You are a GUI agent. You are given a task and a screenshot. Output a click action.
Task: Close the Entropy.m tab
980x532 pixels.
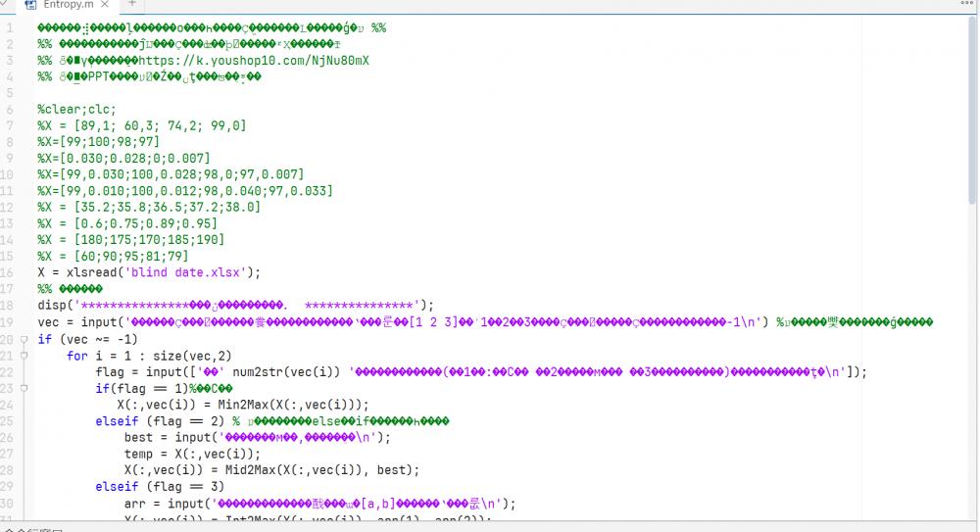(106, 5)
